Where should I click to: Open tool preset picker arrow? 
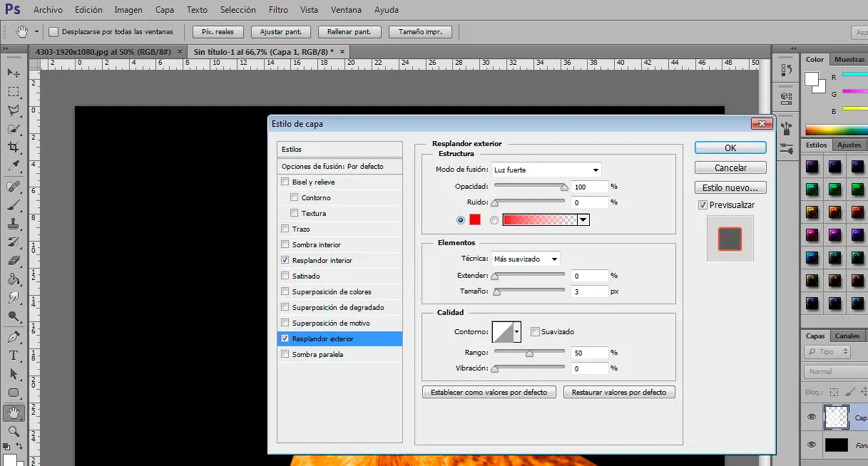click(36, 31)
